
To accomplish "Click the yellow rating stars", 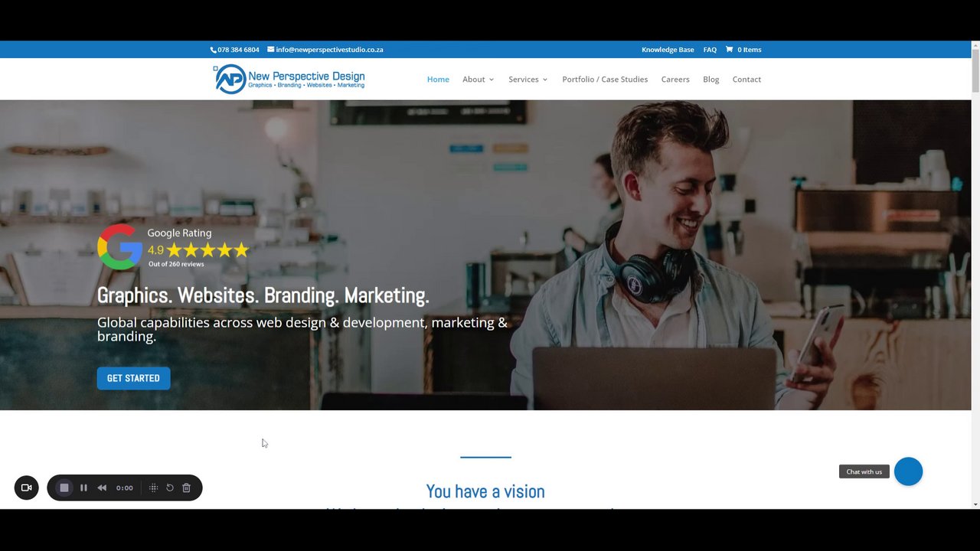I will 207,250.
